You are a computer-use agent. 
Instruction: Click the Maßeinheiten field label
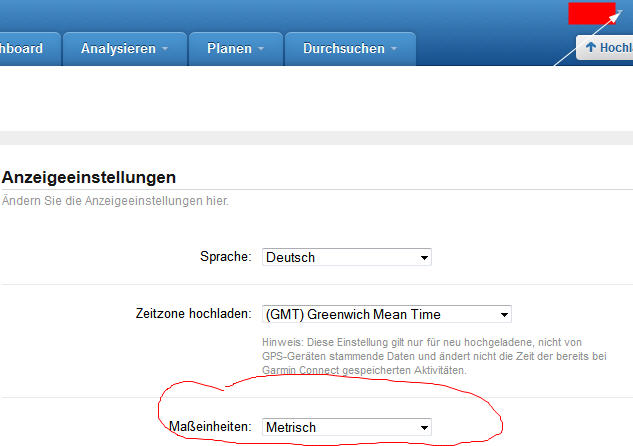(x=211, y=427)
